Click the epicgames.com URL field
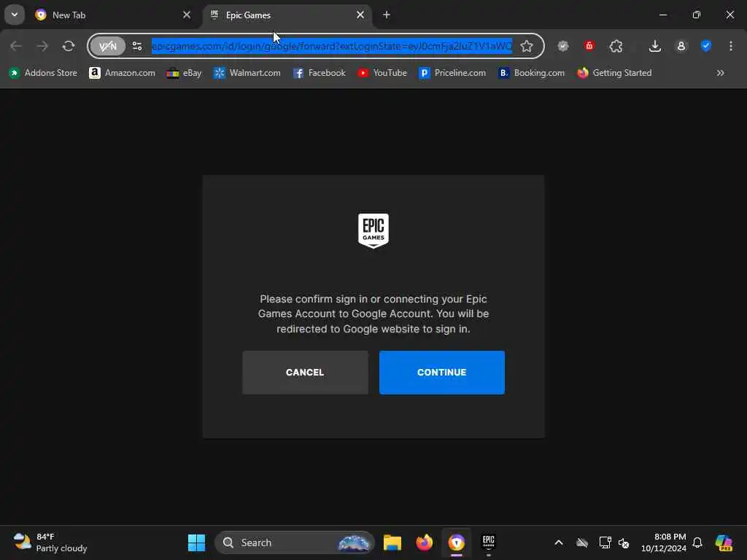The height and width of the screenshot is (560, 747). pos(332,46)
